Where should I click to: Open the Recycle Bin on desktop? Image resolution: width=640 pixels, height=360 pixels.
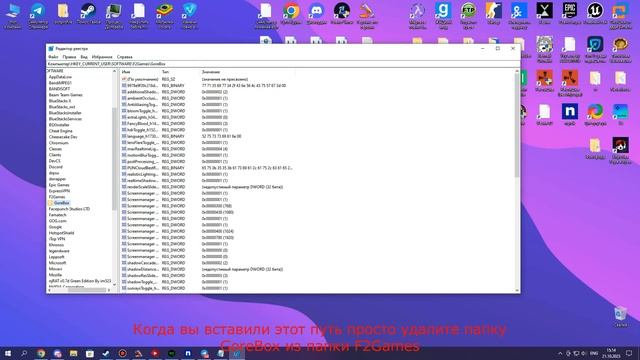pos(620,317)
